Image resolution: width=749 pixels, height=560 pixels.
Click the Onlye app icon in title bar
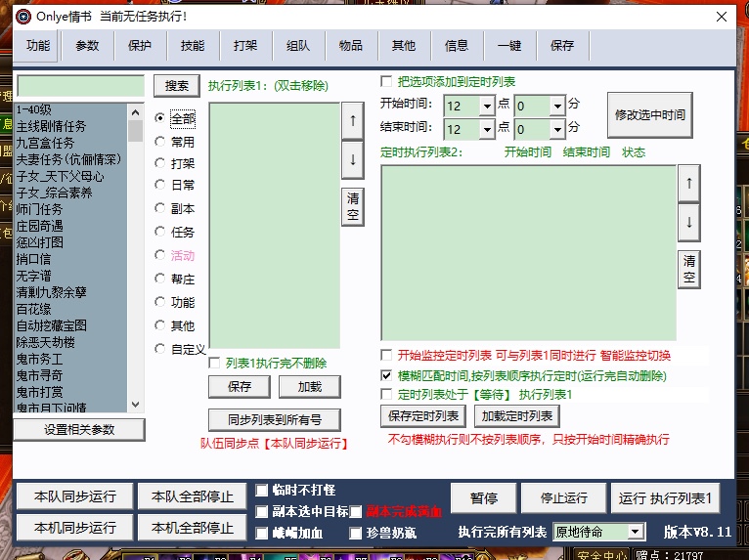tap(22, 17)
